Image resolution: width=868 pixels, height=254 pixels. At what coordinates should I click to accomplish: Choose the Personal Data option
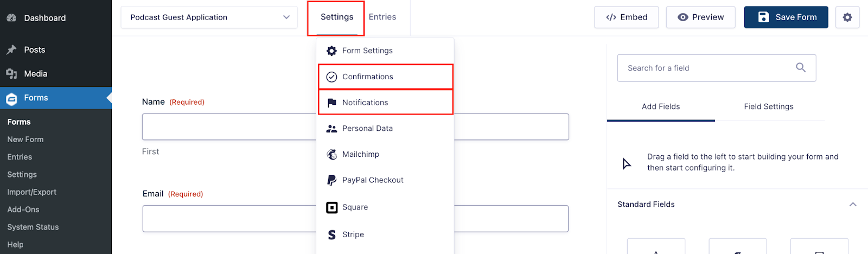(385, 129)
